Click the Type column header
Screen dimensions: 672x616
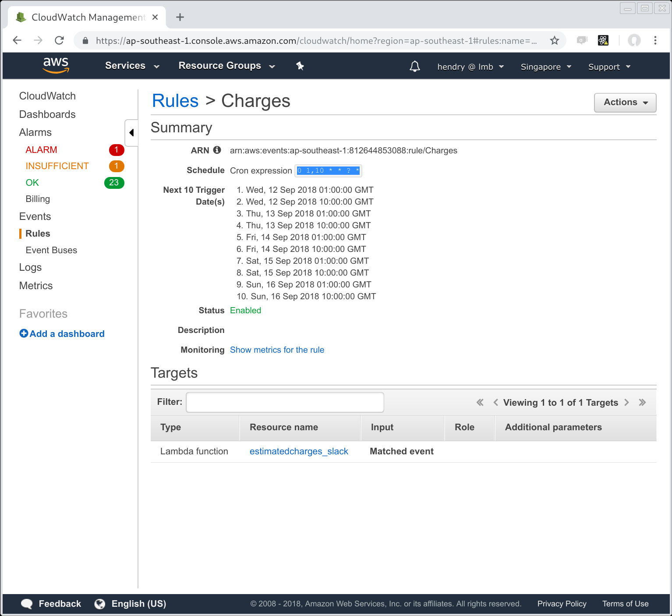tap(195, 428)
